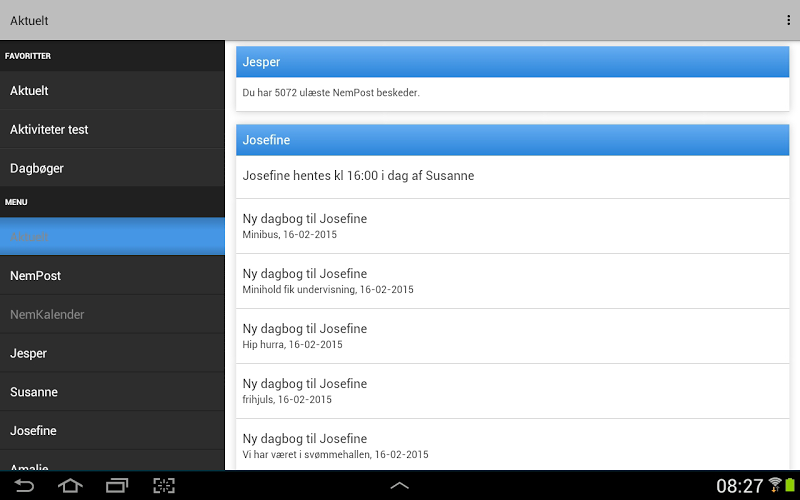Tap the 08:27 clock
The image size is (800, 500).
point(739,486)
